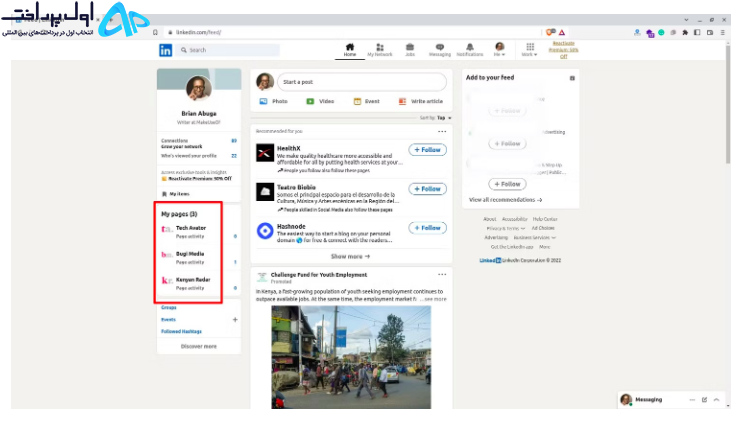The image size is (741, 424).
Task: Add an event with the plus icon
Action: (235, 320)
